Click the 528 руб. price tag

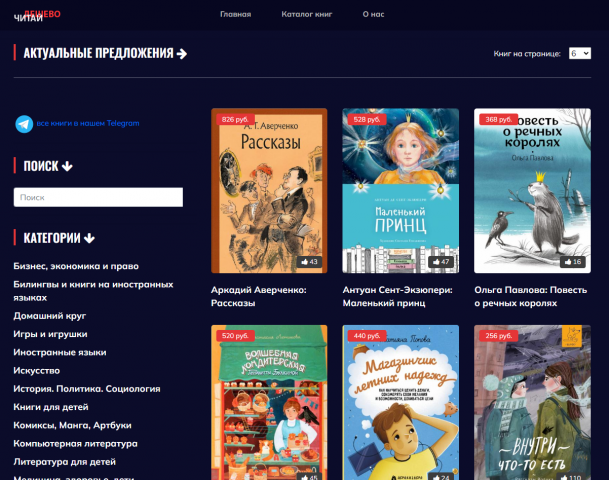click(x=367, y=120)
